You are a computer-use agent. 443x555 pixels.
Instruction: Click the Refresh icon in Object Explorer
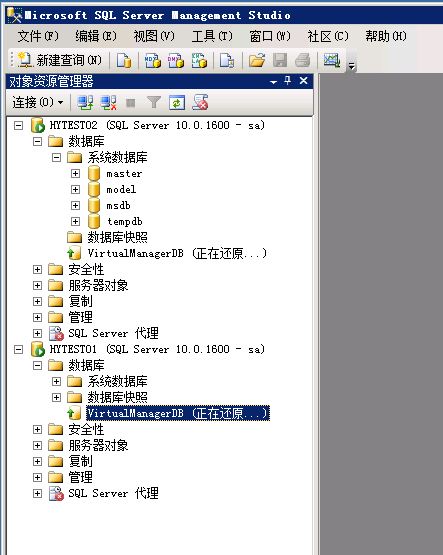177,103
